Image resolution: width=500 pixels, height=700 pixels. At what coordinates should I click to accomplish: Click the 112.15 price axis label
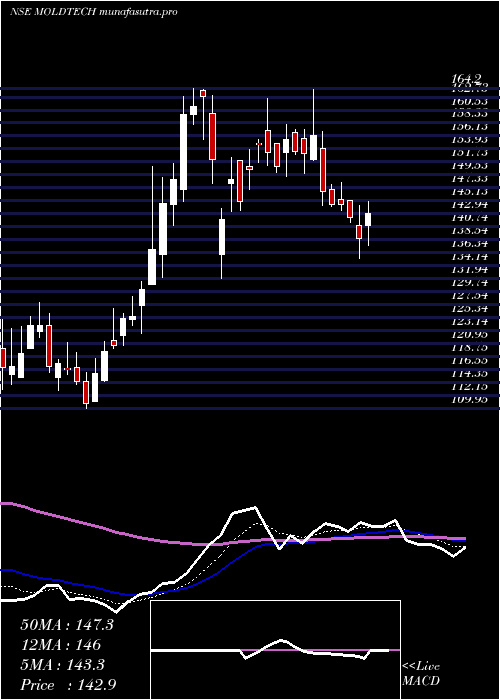[x=469, y=387]
